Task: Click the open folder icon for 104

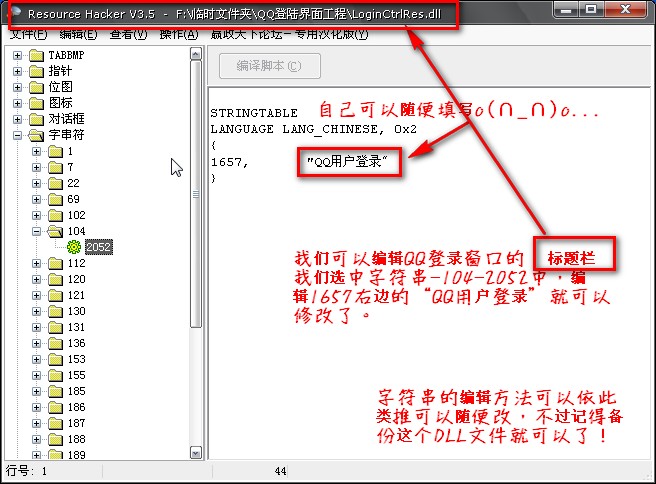Action: click(55, 231)
